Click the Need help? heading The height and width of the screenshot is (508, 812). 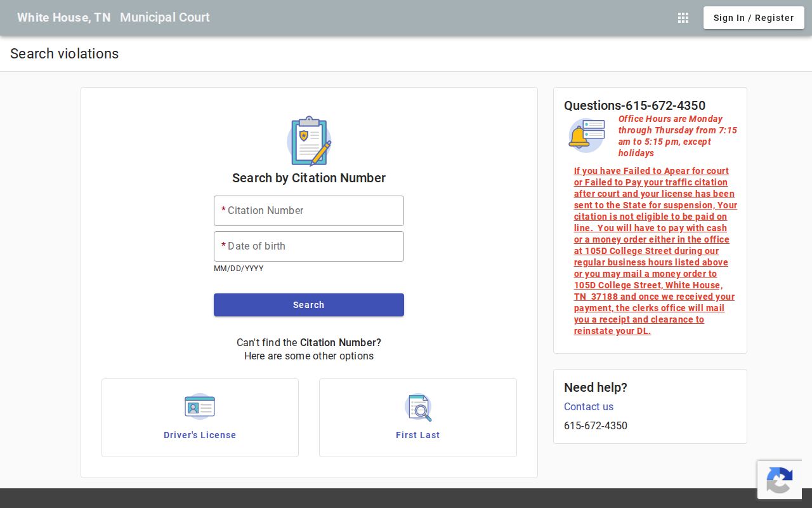pyautogui.click(x=596, y=387)
